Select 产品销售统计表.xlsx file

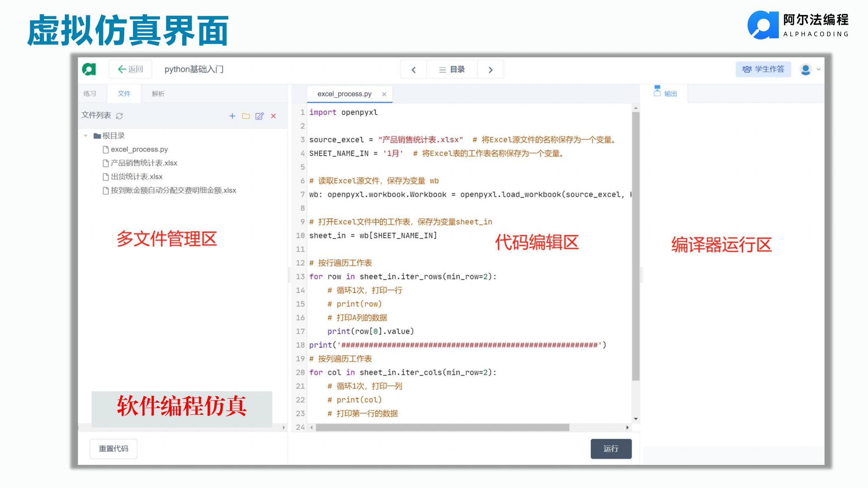[x=140, y=163]
